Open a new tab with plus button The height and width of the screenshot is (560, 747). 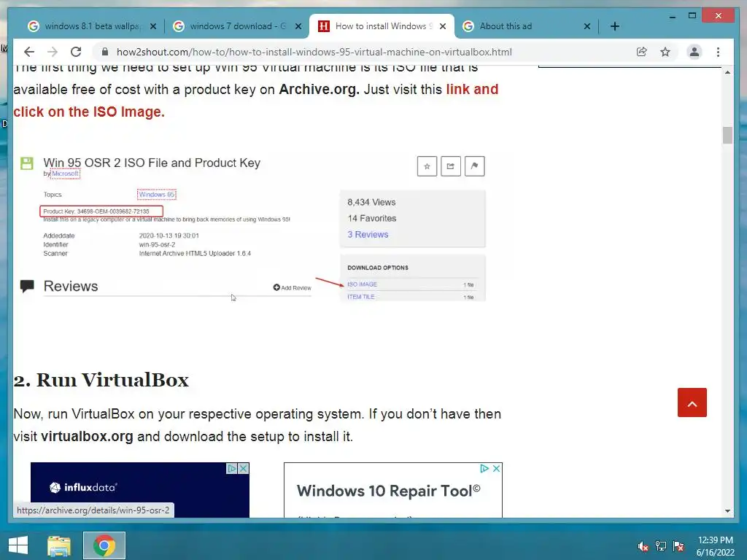(614, 26)
